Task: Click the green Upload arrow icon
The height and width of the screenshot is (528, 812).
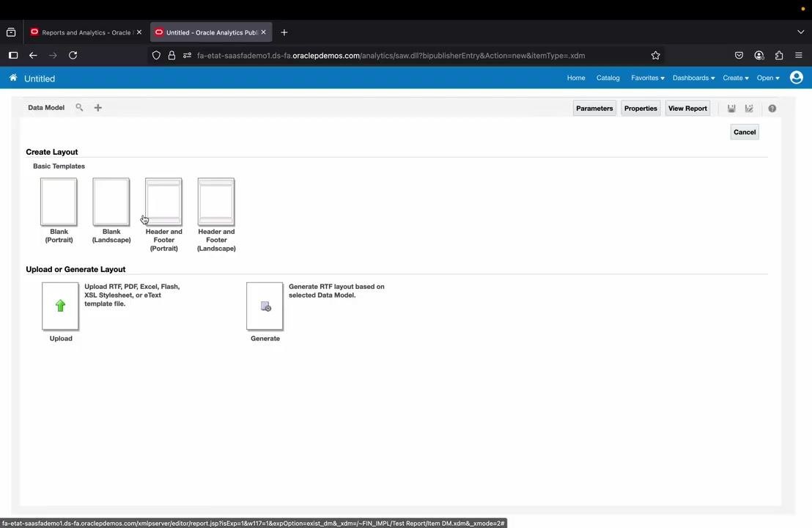Action: click(60, 306)
